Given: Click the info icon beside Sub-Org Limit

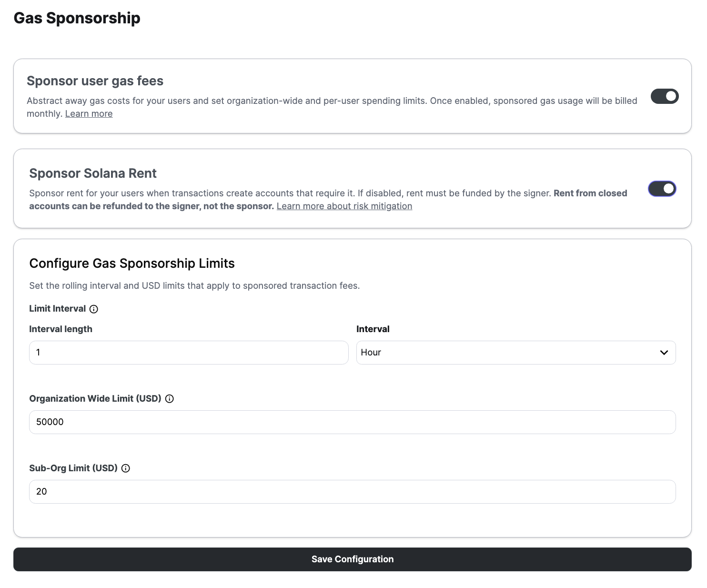Looking at the screenshot, I should [125, 468].
